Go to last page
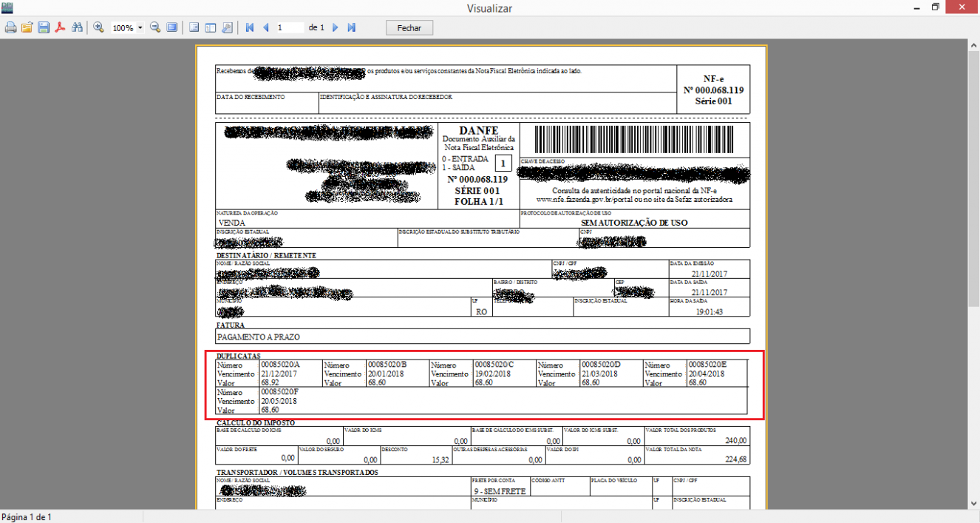 click(x=352, y=27)
